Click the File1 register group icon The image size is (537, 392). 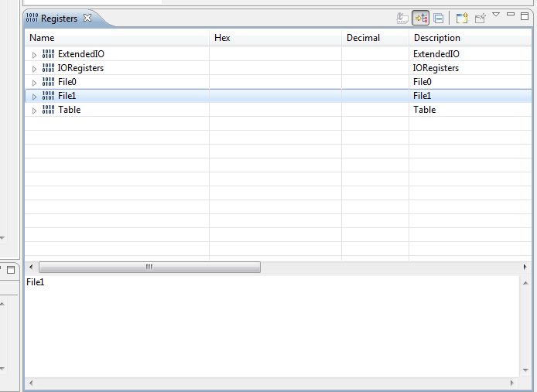click(48, 96)
